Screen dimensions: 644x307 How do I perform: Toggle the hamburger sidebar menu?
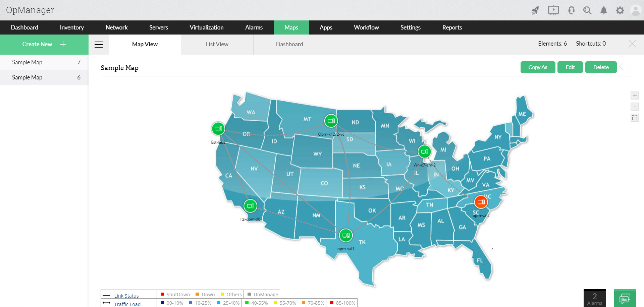coord(99,45)
